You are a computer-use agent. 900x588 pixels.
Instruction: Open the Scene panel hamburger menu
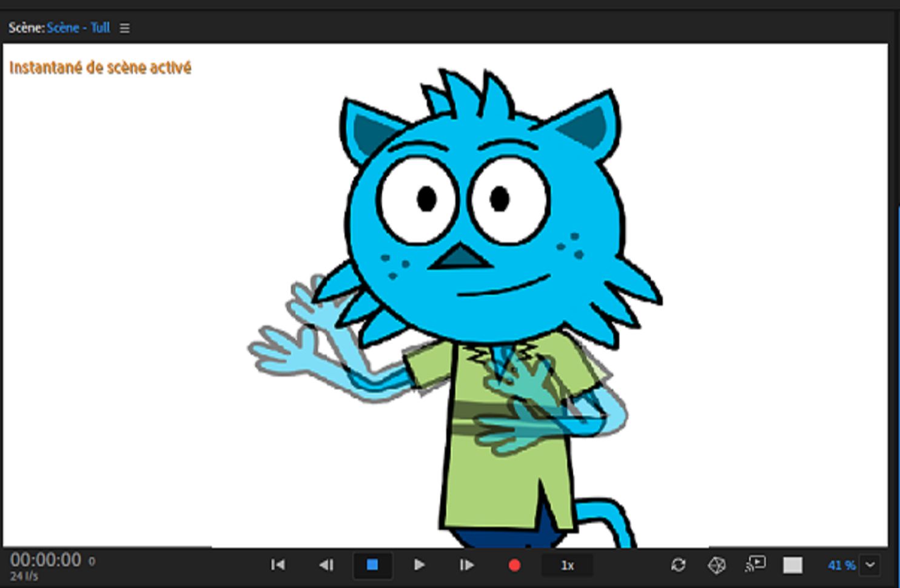click(x=124, y=28)
